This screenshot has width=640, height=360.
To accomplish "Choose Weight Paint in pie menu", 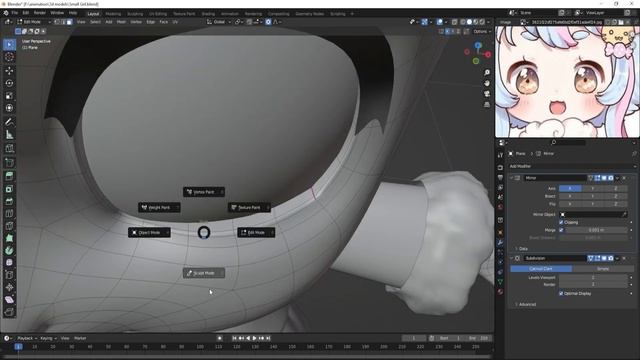I will pos(159,207).
